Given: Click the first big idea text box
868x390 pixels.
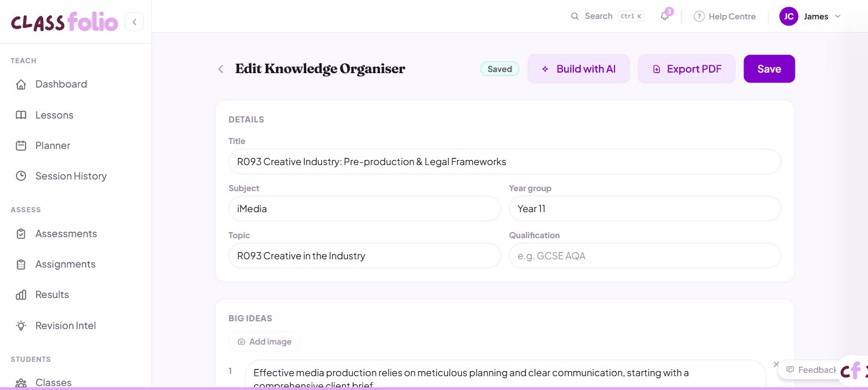Looking at the screenshot, I should tap(505, 374).
